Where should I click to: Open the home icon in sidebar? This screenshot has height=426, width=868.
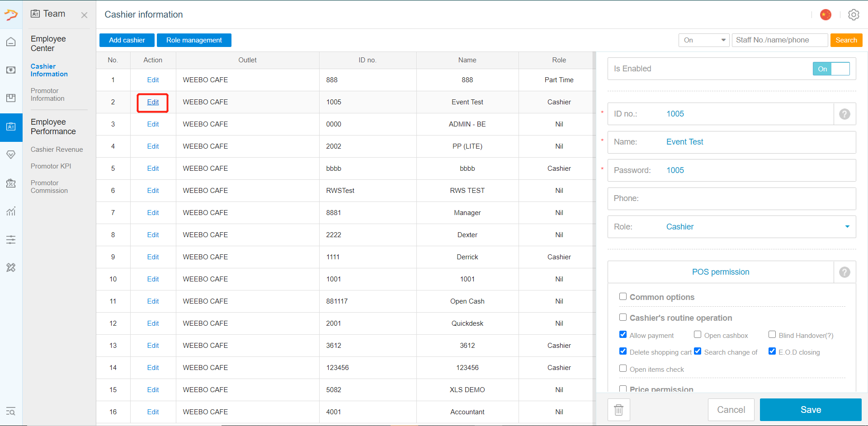click(11, 42)
